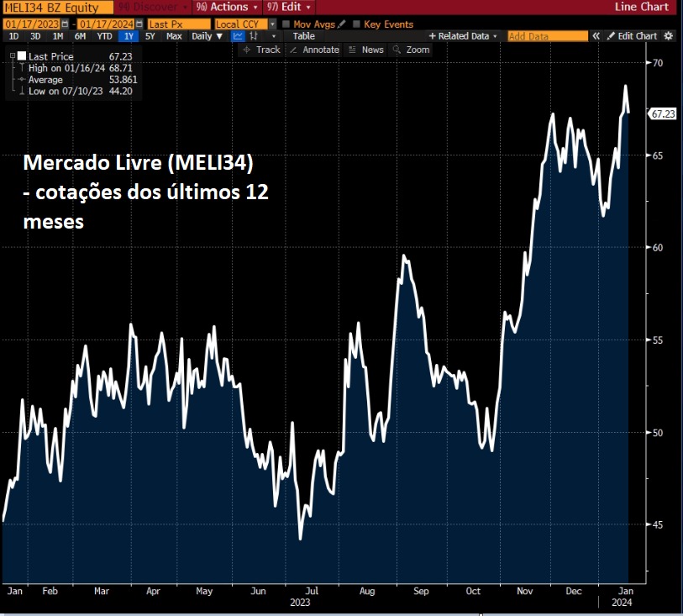Click the Last Price 67.23 legend value
The image size is (683, 616).
coord(120,56)
